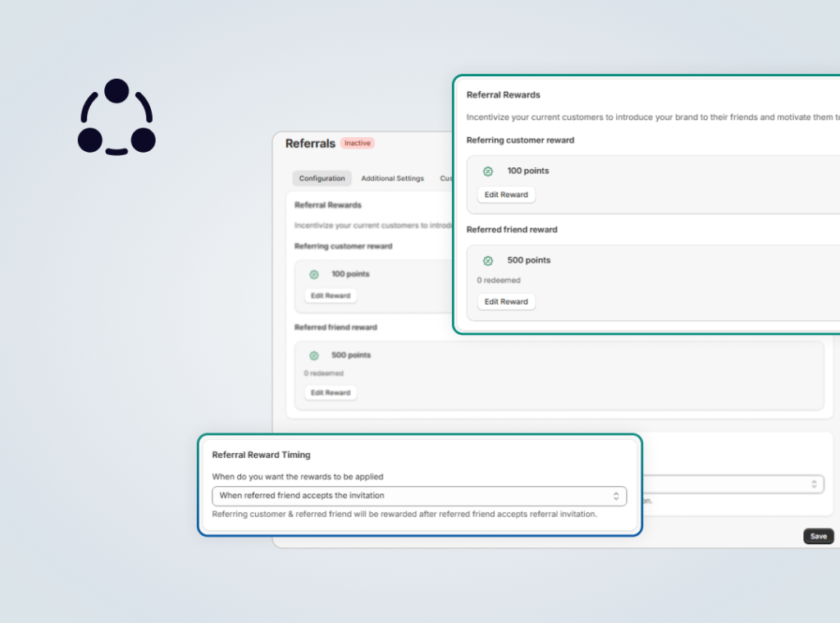Click the Referred friend reward label in callout

[512, 230]
